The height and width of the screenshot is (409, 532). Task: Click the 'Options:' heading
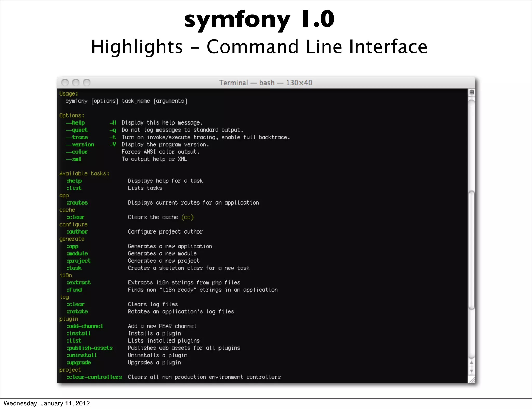click(x=72, y=115)
